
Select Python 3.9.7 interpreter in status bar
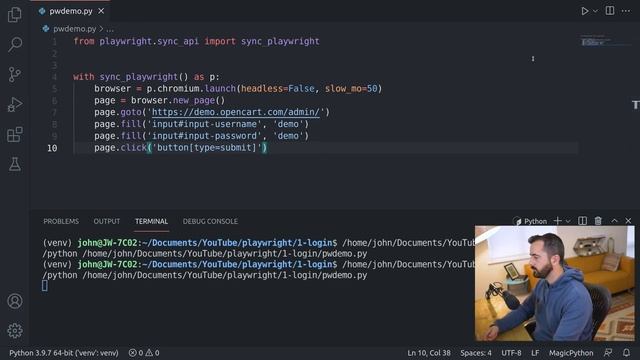[x=64, y=353]
